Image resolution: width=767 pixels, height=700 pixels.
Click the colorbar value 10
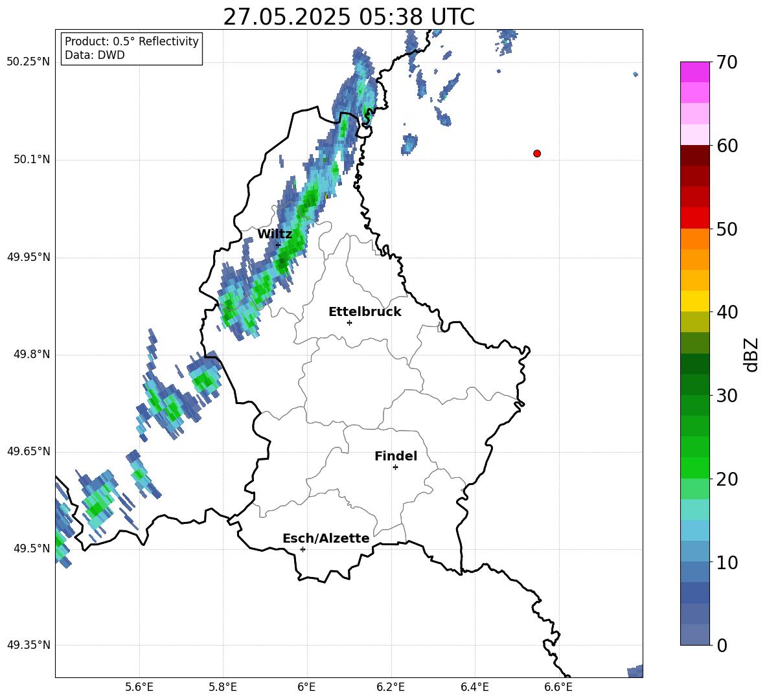click(727, 562)
